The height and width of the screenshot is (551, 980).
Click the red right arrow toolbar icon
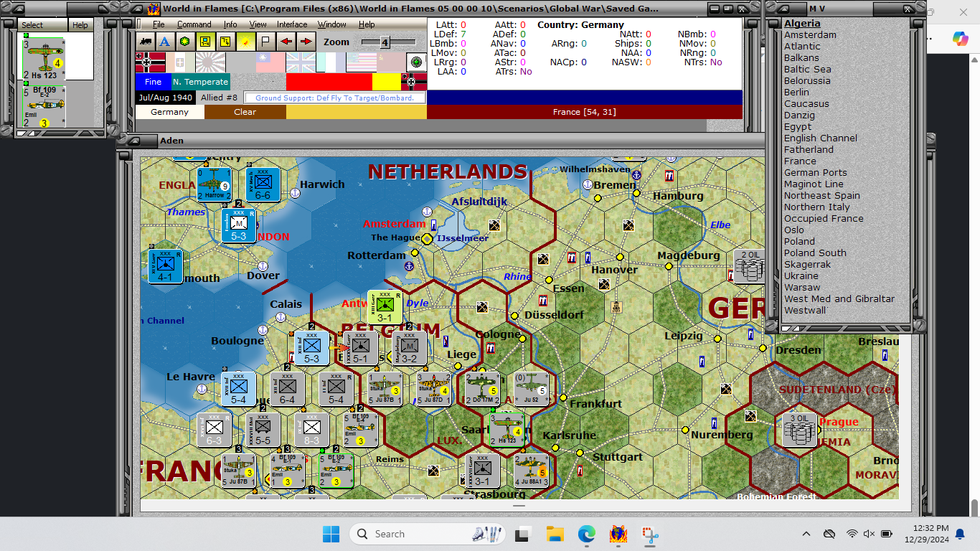306,42
